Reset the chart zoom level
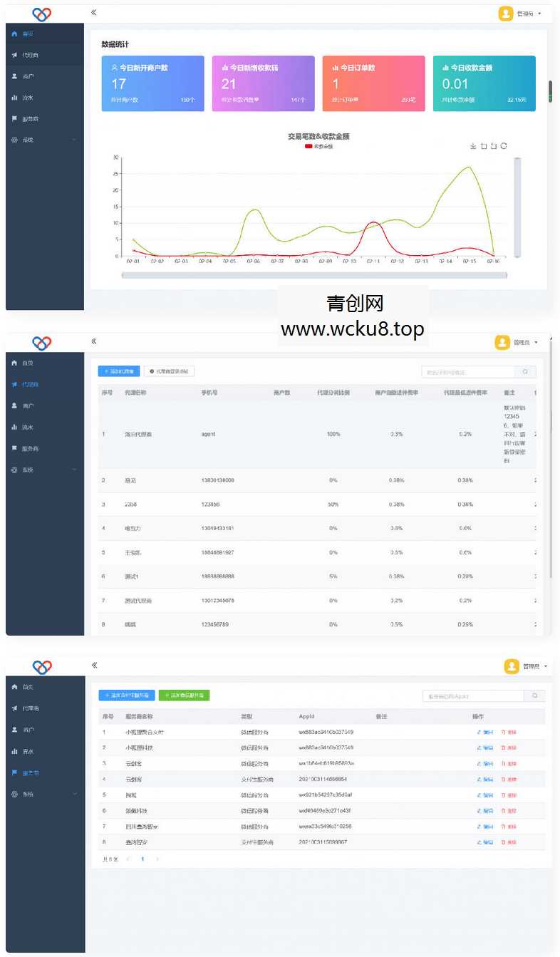Viewport: 560px width, 957px height. (493, 146)
